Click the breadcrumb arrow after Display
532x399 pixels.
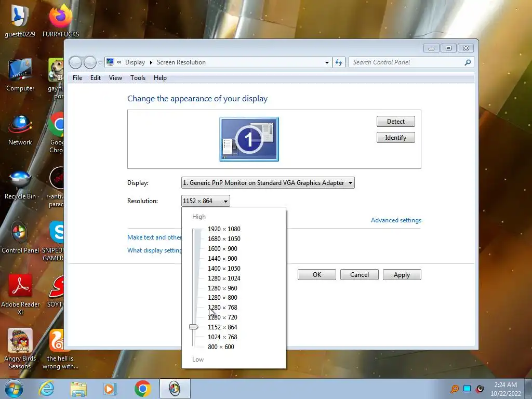coord(151,62)
